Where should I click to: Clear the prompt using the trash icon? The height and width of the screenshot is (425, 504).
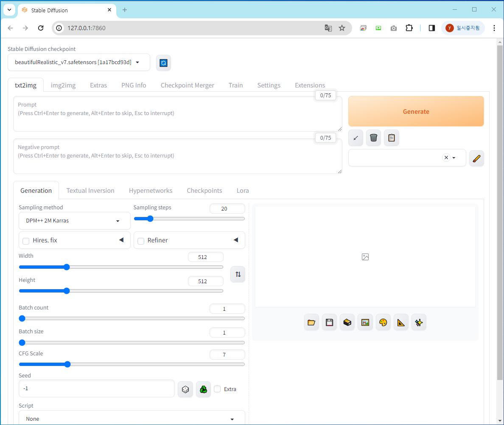tap(373, 138)
